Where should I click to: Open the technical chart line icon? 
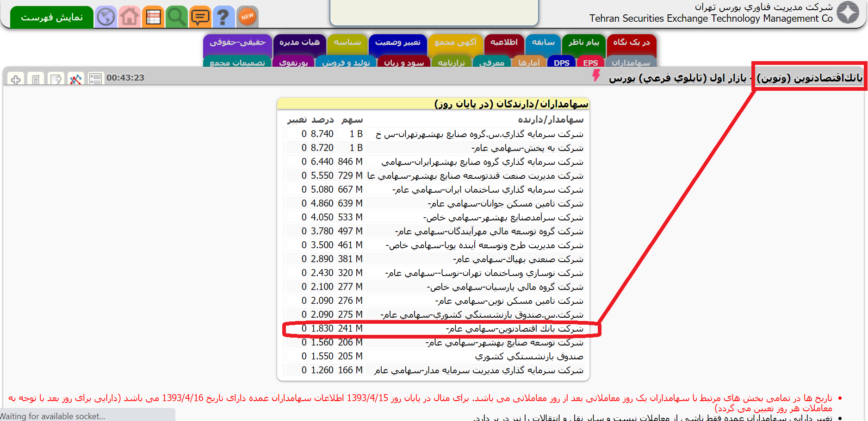pos(75,79)
